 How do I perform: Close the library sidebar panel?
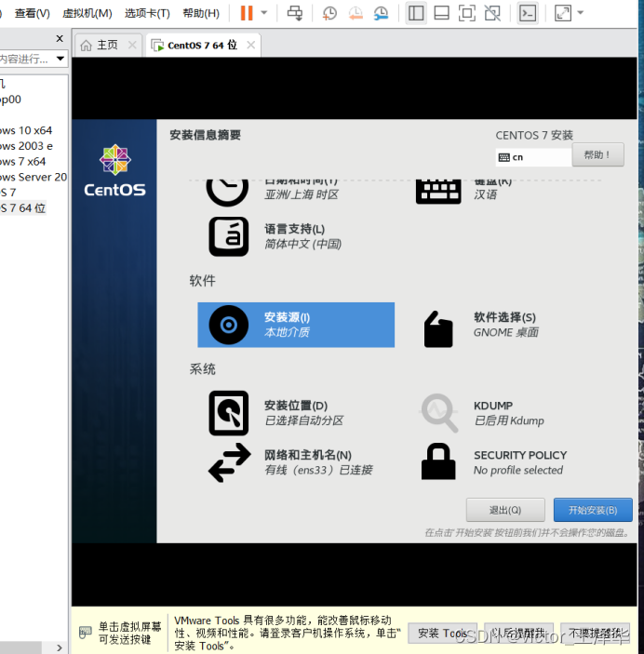click(x=60, y=39)
